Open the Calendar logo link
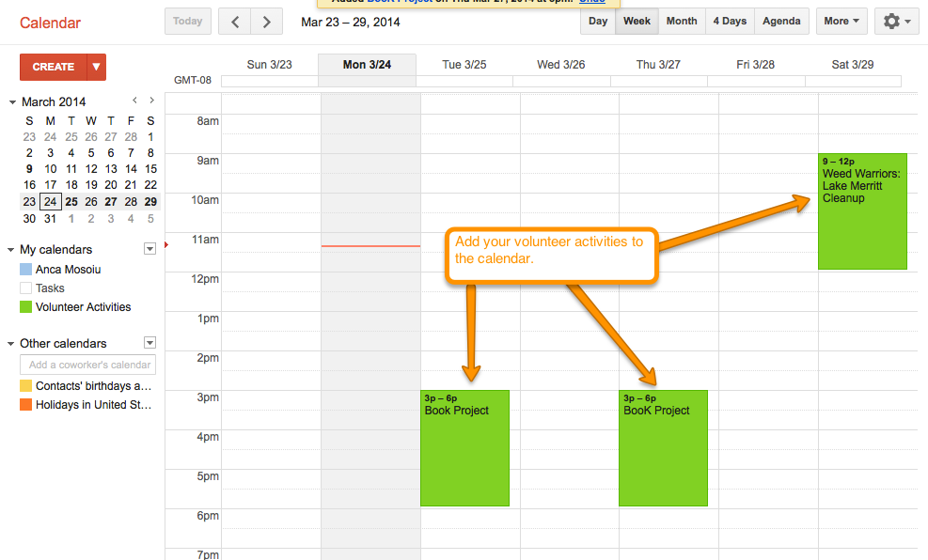Screen dimensions: 928x560 click(51, 23)
